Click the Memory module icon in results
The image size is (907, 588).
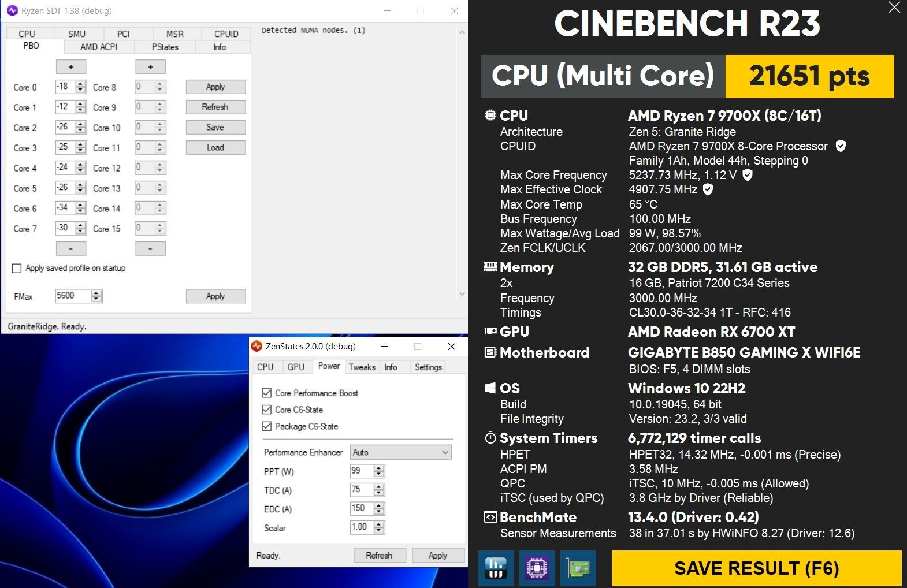coord(490,267)
